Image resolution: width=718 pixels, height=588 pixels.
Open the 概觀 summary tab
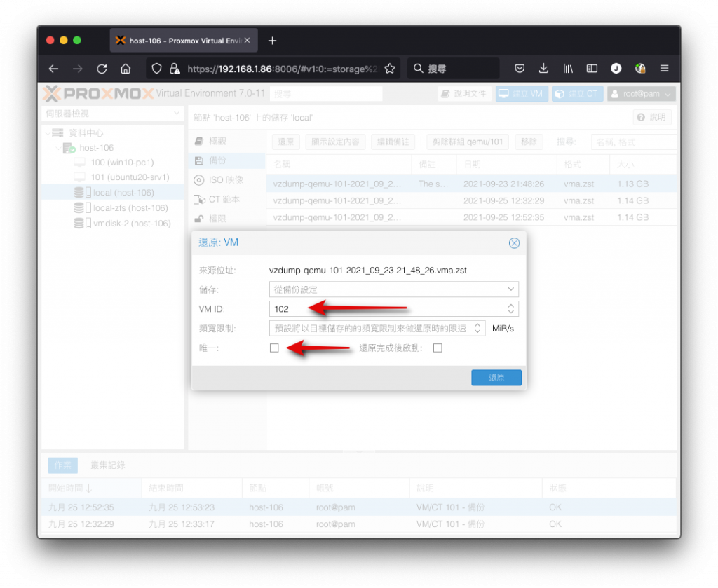[226, 141]
